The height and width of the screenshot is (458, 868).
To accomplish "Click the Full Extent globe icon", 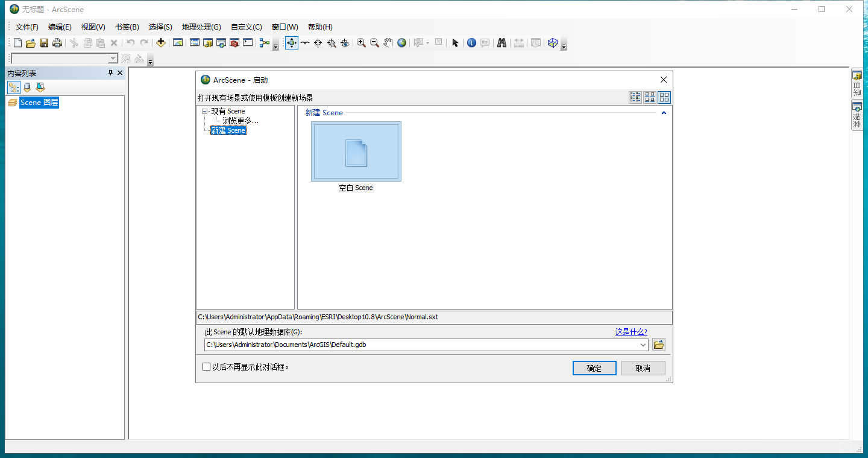I will click(401, 43).
